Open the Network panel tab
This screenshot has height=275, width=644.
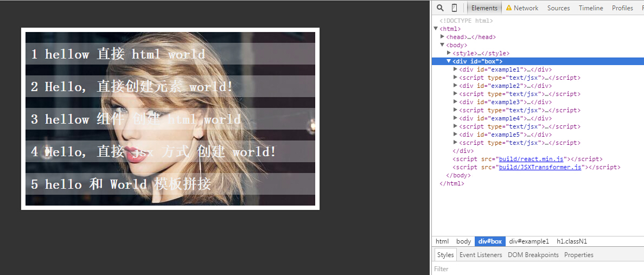click(x=526, y=8)
